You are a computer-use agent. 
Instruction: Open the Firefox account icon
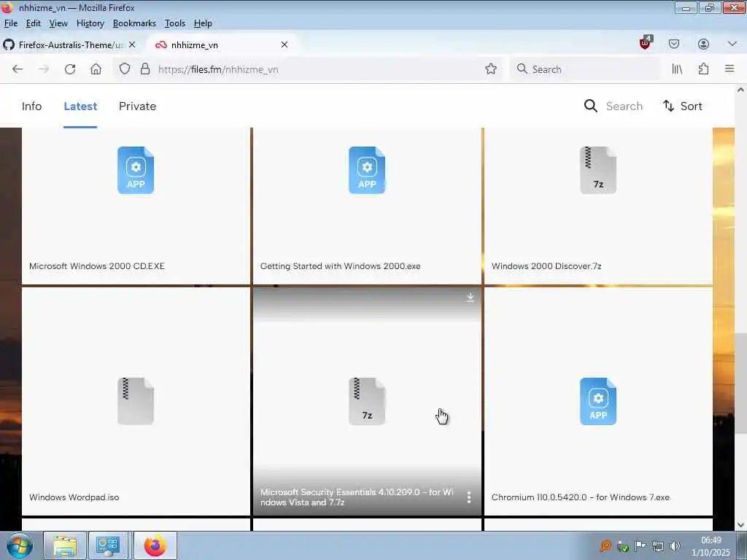(703, 44)
